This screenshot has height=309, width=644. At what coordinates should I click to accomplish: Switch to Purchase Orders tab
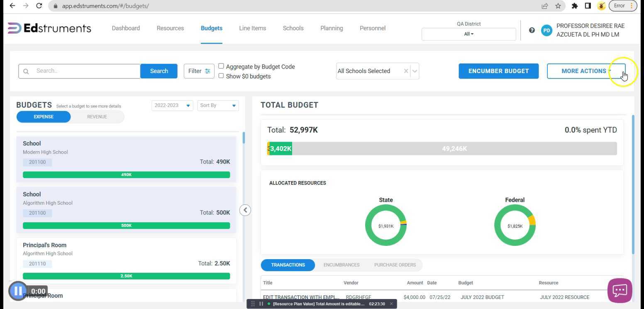coord(395,265)
